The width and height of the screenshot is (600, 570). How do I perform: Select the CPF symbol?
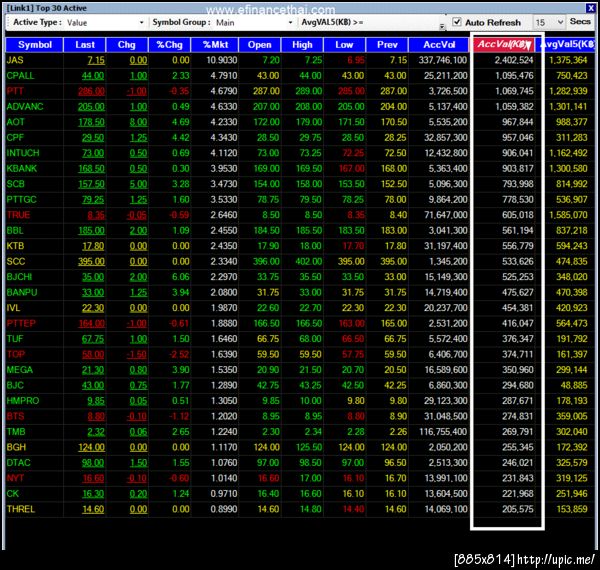point(15,138)
